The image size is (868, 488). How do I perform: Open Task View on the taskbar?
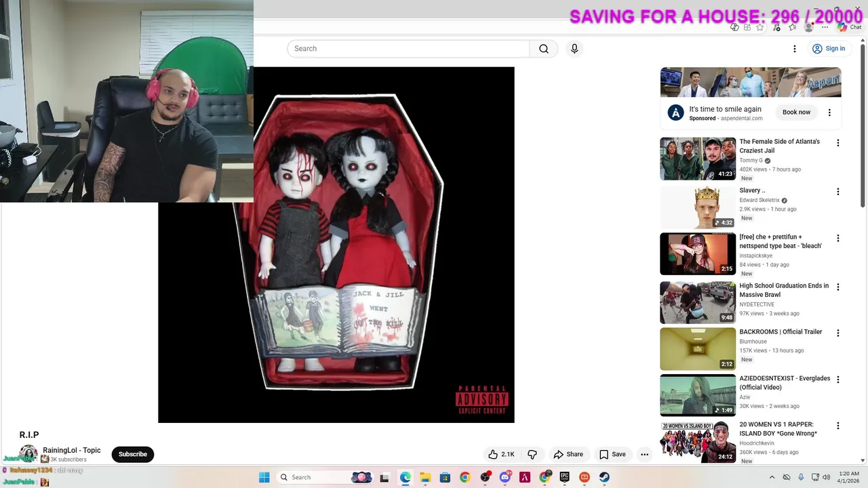pos(384,477)
